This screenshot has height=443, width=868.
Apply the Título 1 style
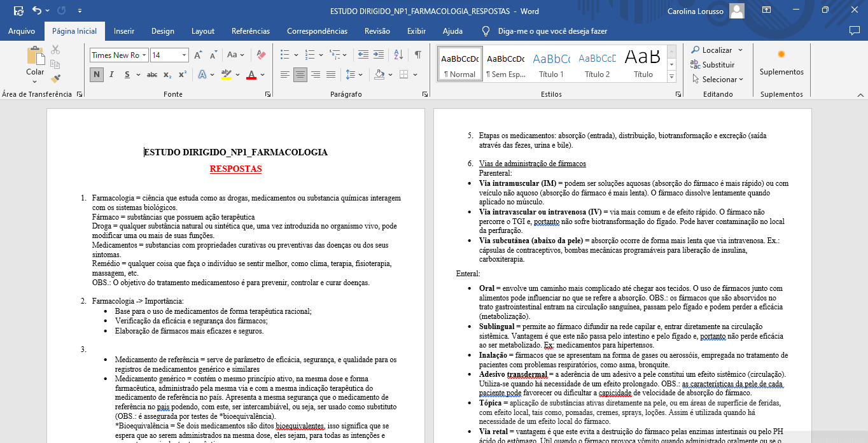[551, 64]
